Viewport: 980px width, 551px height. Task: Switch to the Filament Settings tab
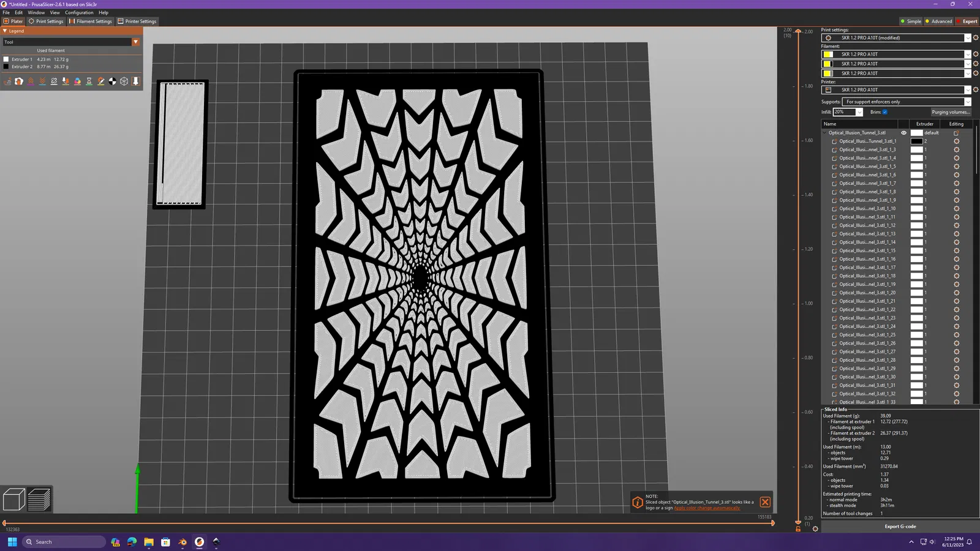click(91, 21)
